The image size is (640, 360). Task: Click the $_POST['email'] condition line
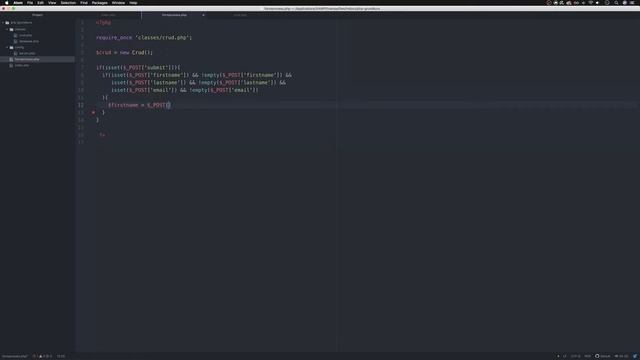click(184, 90)
